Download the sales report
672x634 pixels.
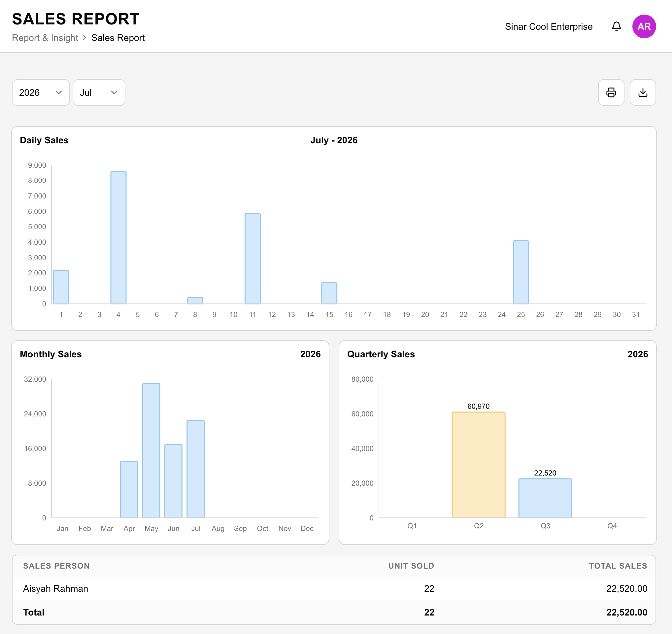coord(643,92)
